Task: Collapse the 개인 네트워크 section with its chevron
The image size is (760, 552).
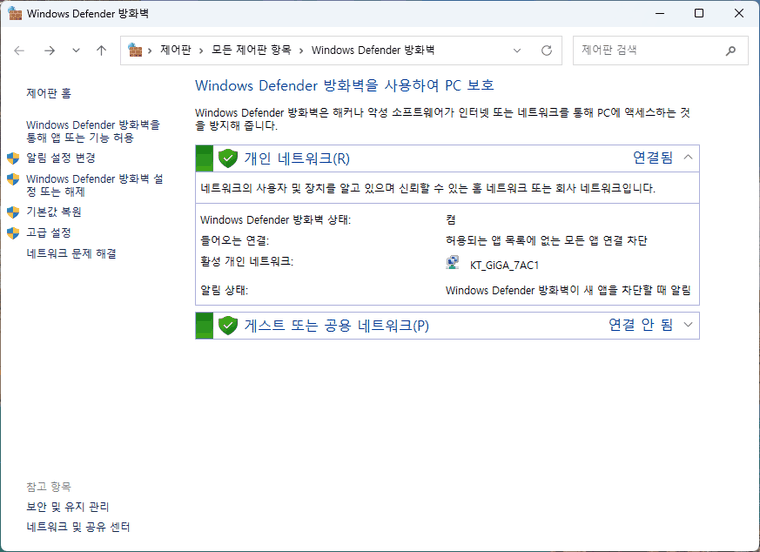Action: (688, 158)
